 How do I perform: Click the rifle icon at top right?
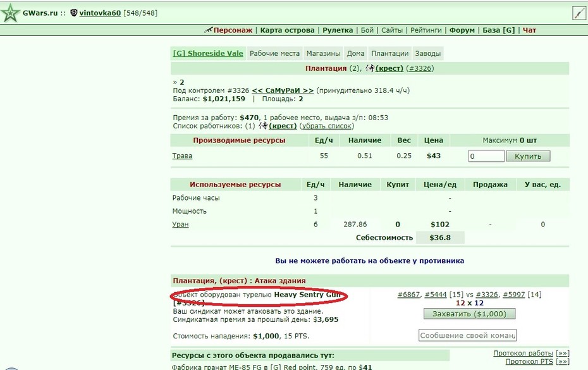coord(579,13)
